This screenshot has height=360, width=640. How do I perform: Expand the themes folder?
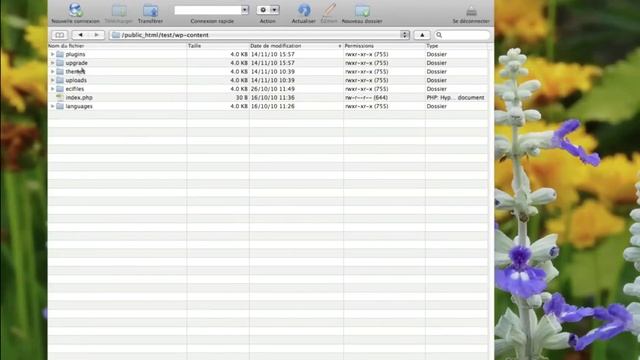click(52, 71)
